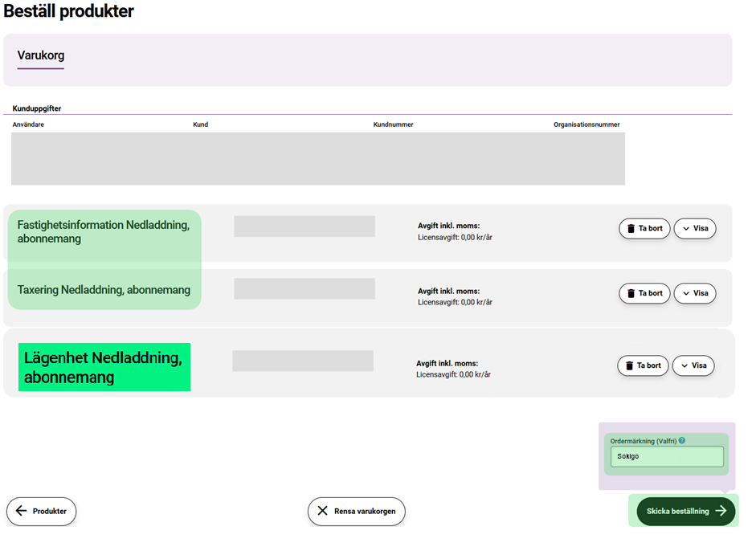
Task: Select the Lägenhet Nedladdning, abonnemang title
Action: (x=103, y=367)
